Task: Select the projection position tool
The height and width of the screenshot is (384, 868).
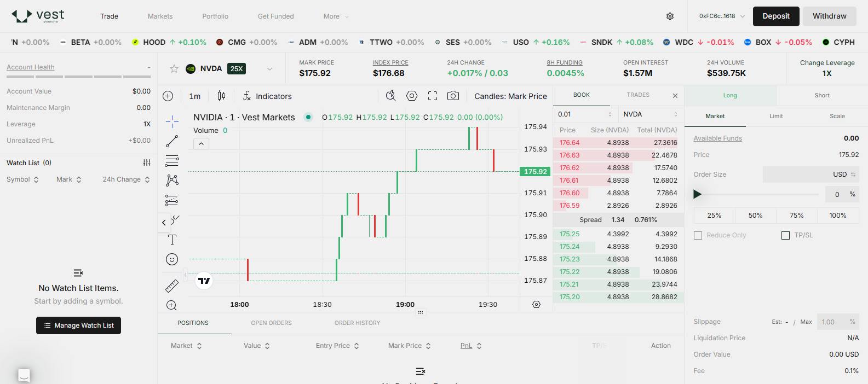Action: 172,200
